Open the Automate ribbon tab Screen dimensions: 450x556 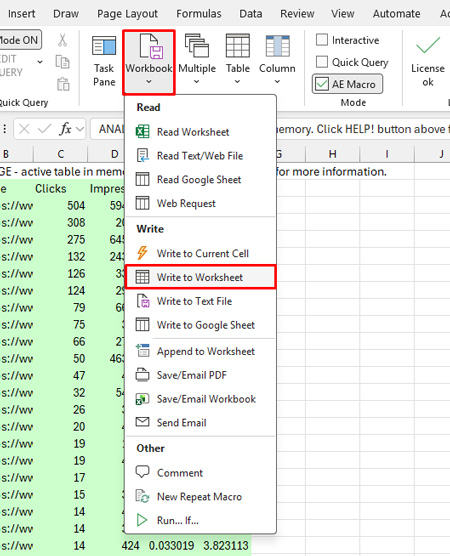[x=396, y=14]
